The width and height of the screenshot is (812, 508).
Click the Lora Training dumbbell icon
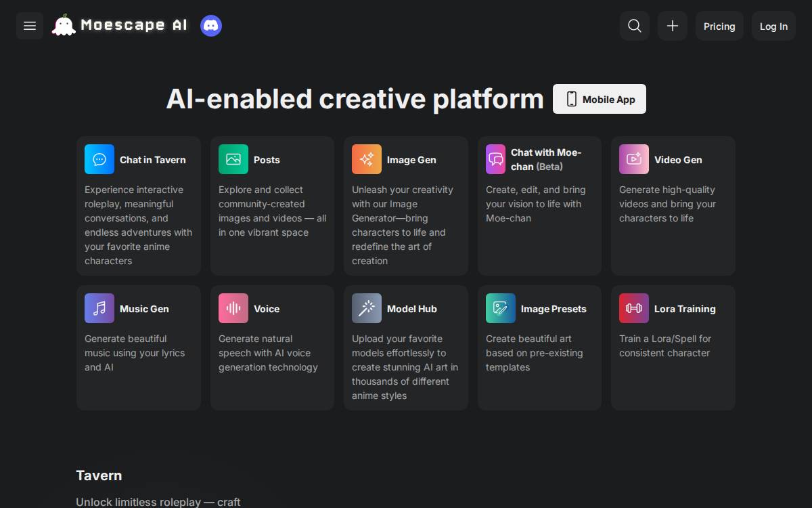(634, 308)
